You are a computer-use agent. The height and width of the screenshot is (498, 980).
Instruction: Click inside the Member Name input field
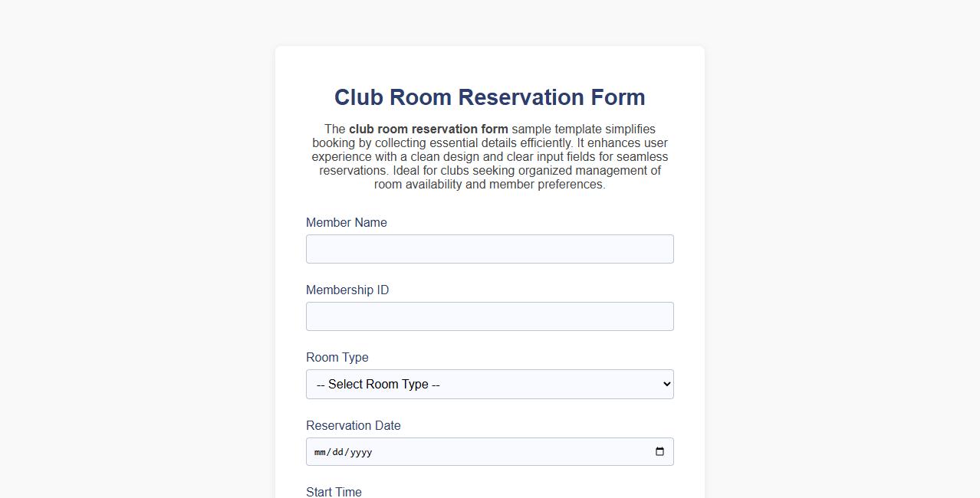[489, 248]
